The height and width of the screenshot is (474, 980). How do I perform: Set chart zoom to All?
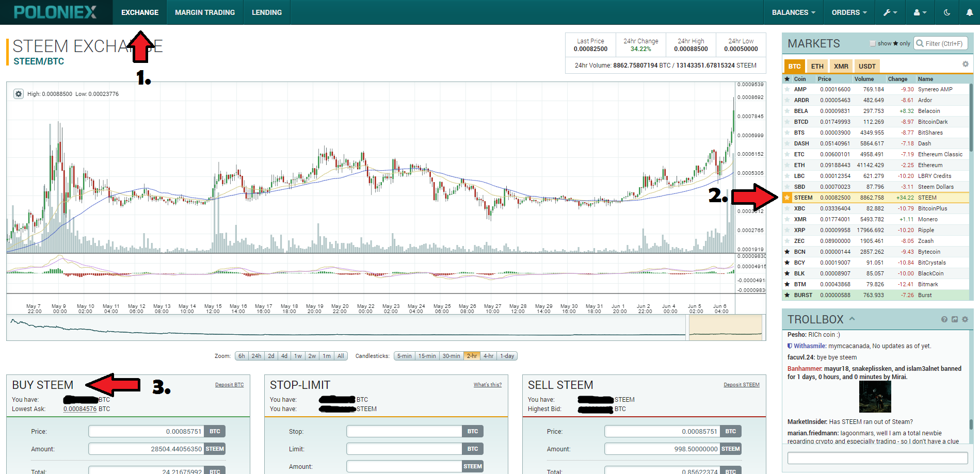(341, 356)
